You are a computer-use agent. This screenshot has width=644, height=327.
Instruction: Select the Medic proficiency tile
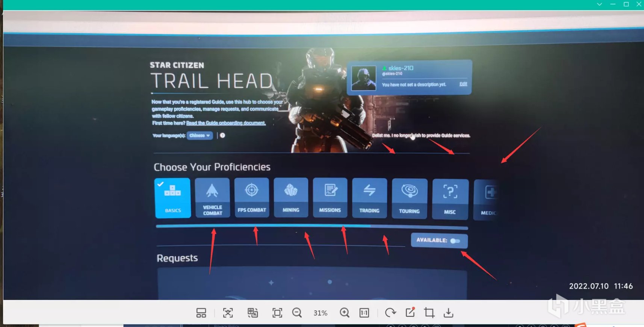point(485,200)
